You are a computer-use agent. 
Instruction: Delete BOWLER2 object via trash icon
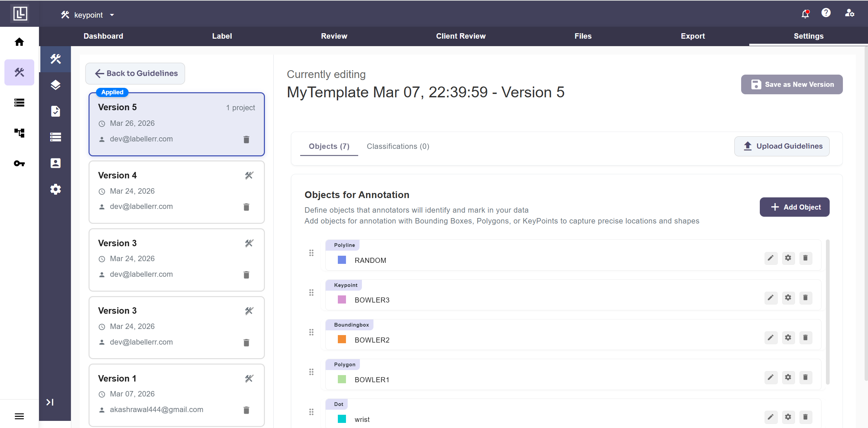coord(805,337)
